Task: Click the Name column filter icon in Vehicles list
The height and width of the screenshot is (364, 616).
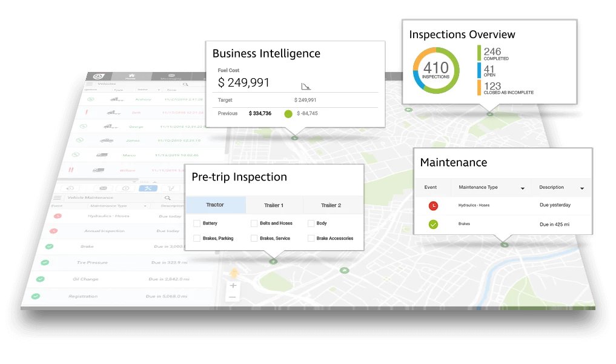Action: [x=159, y=90]
